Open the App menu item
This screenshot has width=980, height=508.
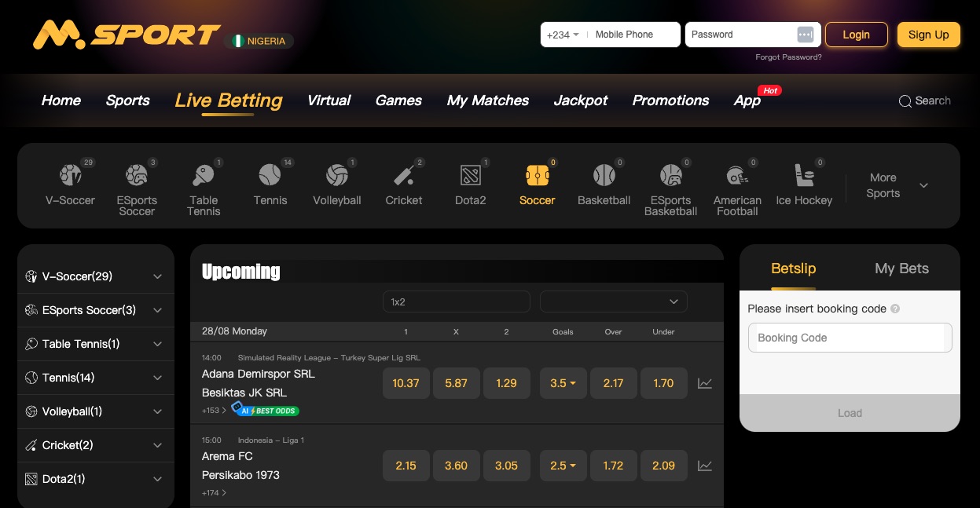tap(747, 101)
